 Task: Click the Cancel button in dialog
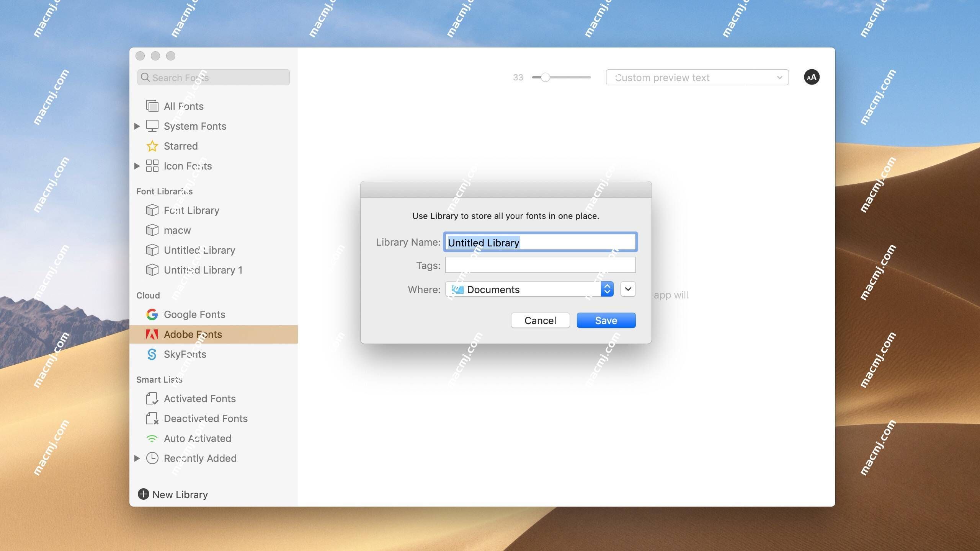[x=541, y=320]
